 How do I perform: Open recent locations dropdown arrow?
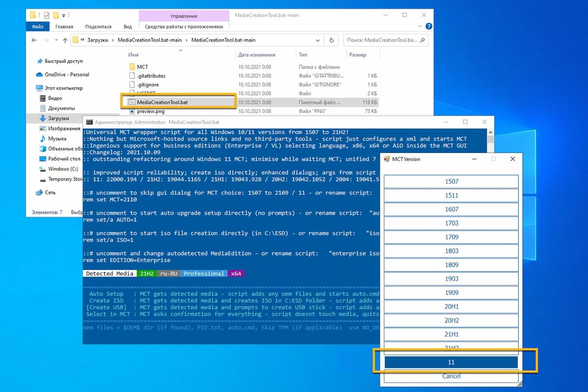55,41
